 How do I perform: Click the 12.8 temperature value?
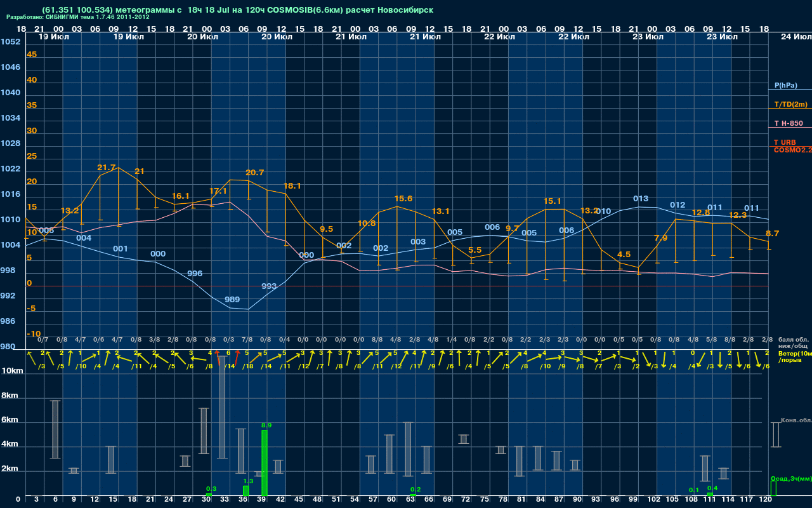[x=700, y=213]
